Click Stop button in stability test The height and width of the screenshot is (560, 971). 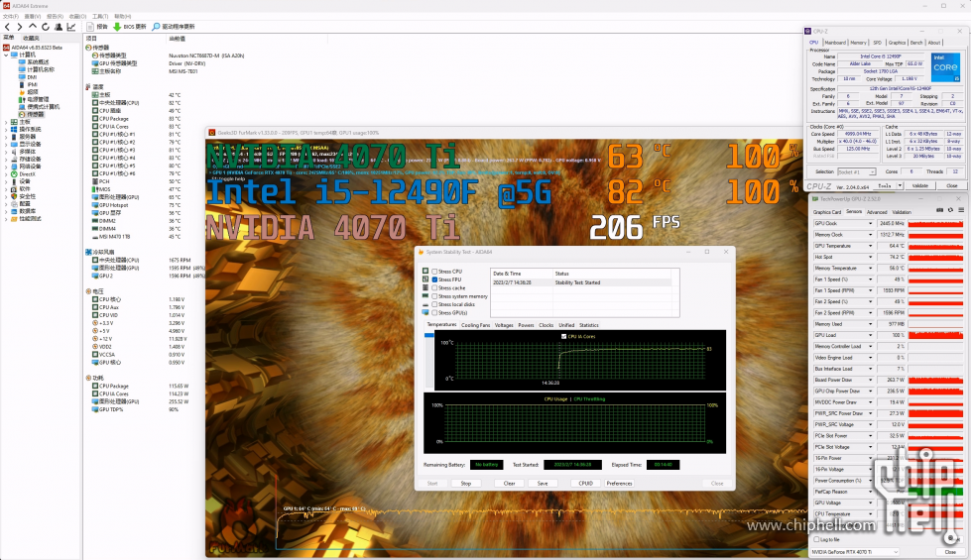point(466,484)
